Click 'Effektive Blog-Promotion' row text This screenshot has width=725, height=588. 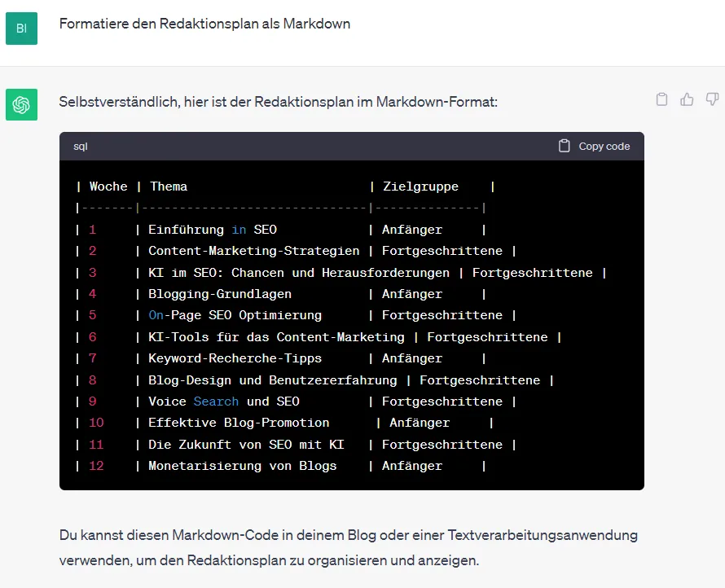click(x=239, y=423)
